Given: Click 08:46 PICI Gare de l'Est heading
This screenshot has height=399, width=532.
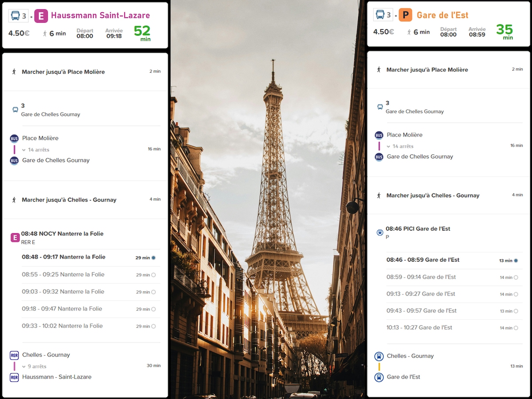Looking at the screenshot, I should [x=418, y=229].
